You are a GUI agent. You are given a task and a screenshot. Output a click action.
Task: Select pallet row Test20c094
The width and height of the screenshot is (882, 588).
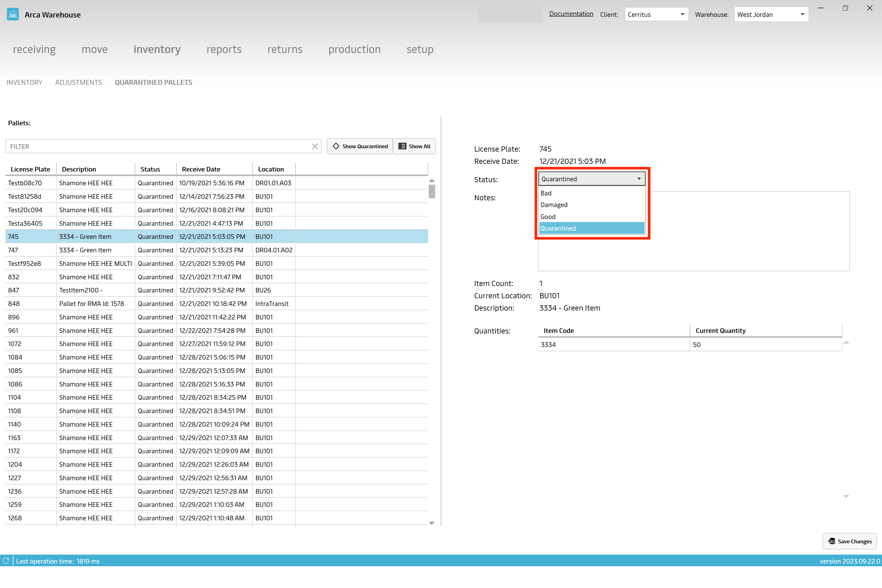point(217,210)
